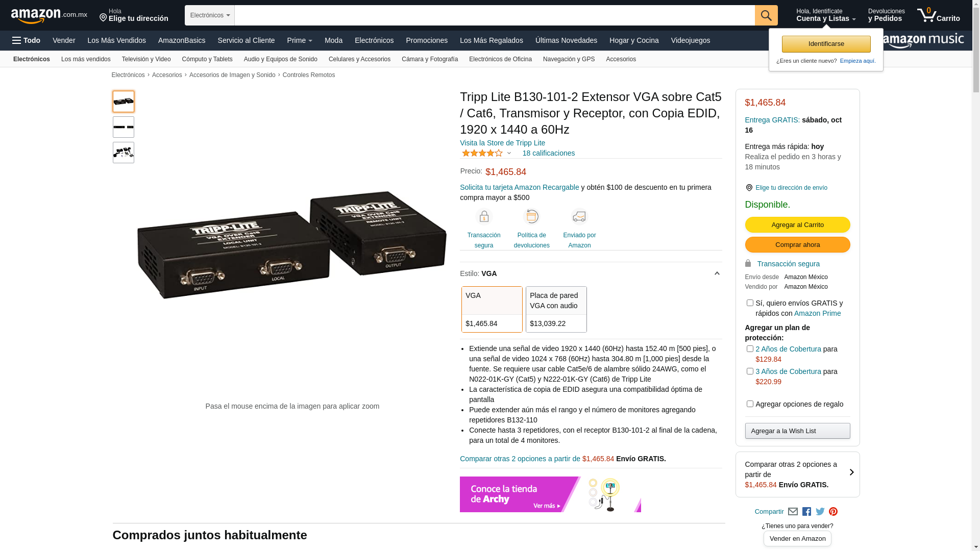Select the second product thumbnail image
Screen dimensions: 980x551
[124, 127]
